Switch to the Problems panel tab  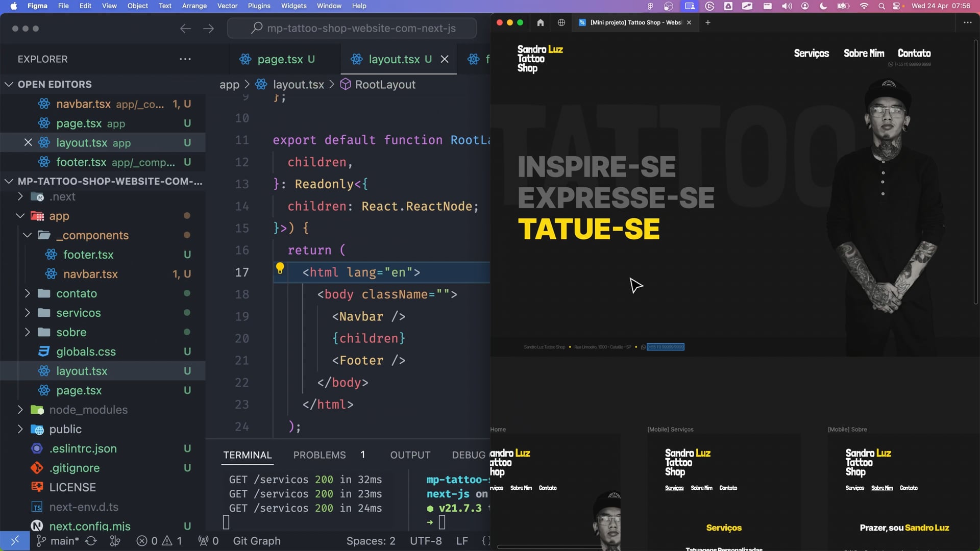click(x=320, y=455)
